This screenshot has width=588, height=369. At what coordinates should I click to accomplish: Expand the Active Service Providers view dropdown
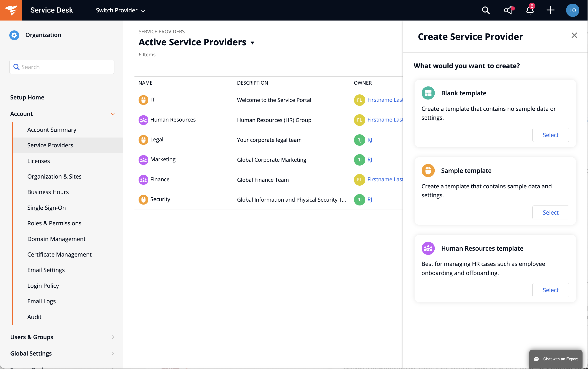[x=253, y=43]
